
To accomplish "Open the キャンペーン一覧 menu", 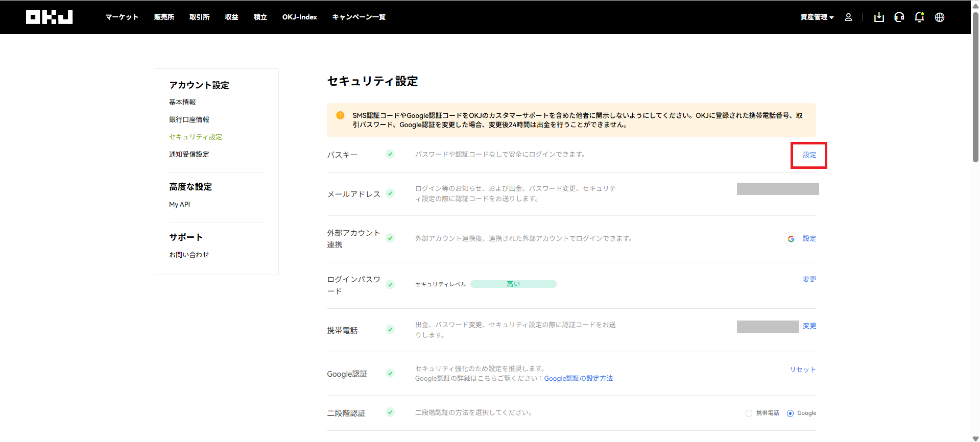I will coord(358,17).
